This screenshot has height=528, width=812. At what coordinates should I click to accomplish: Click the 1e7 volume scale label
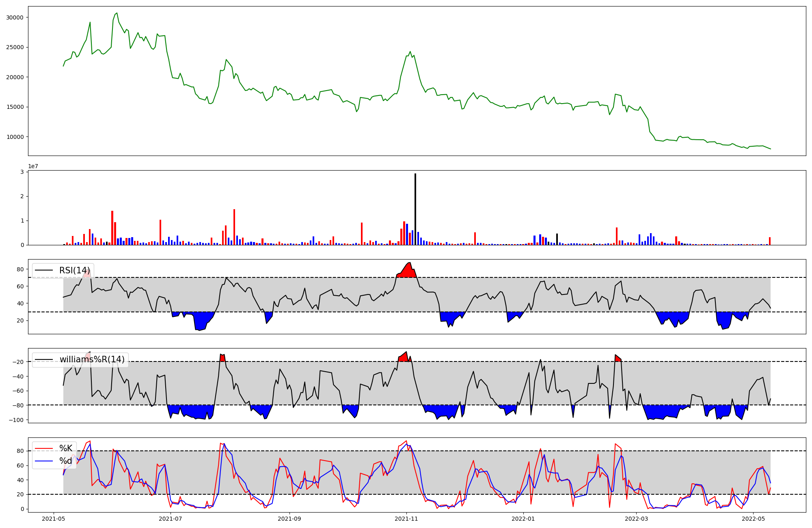point(33,166)
